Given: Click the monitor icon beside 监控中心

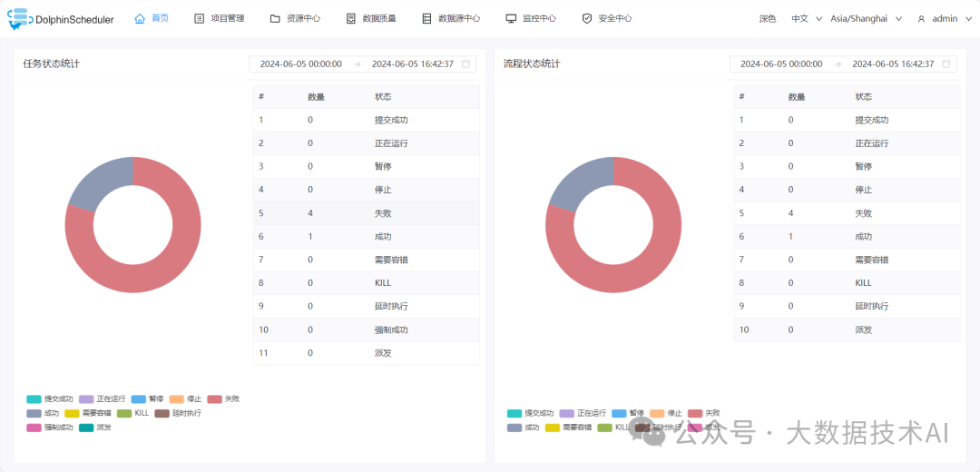Looking at the screenshot, I should [x=511, y=19].
